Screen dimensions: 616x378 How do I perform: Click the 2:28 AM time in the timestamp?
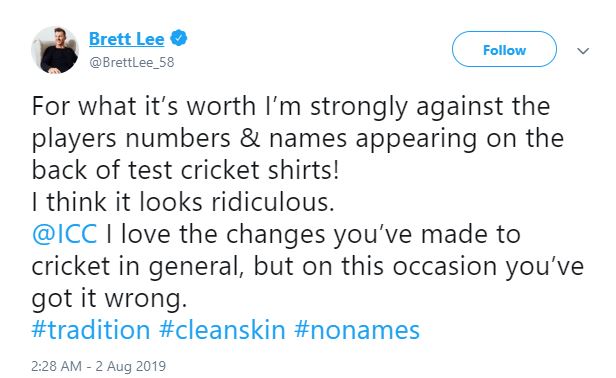point(57,366)
